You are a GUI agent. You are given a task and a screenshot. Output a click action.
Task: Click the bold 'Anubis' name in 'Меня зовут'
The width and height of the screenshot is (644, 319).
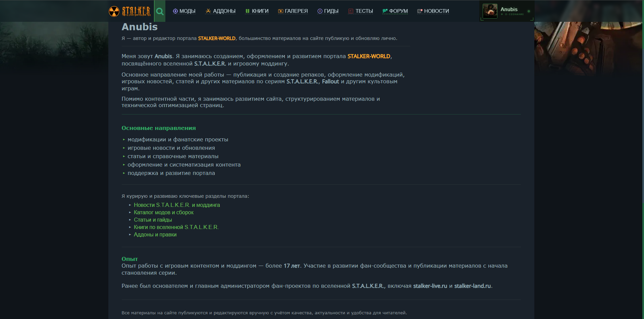coord(163,56)
